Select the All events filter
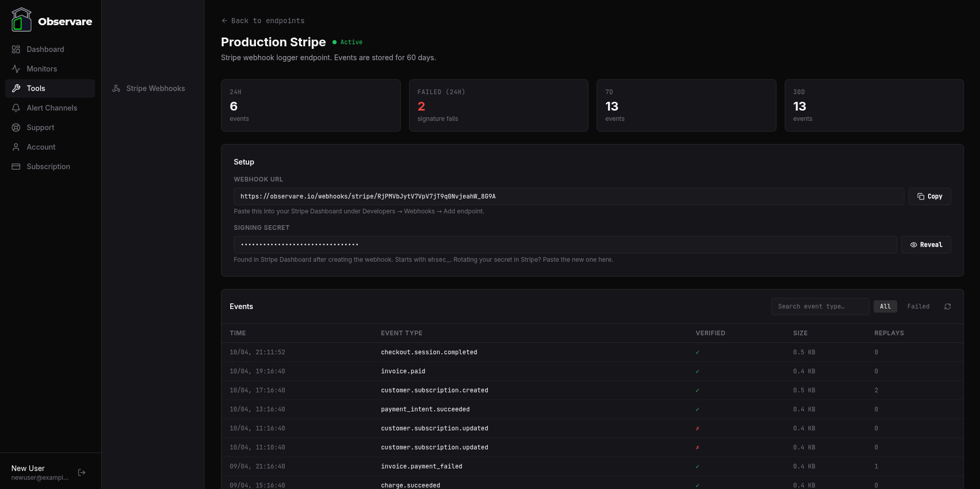The height and width of the screenshot is (489, 980). [885, 306]
